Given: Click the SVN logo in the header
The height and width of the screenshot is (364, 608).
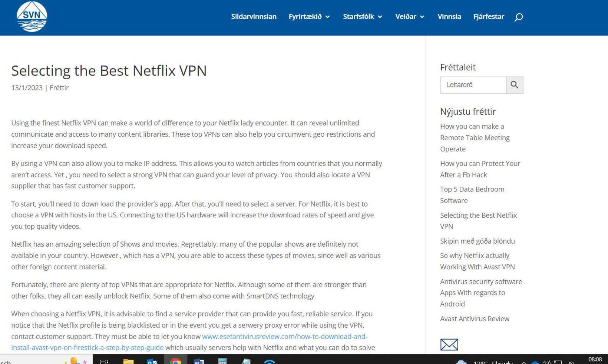Looking at the screenshot, I should point(32,16).
